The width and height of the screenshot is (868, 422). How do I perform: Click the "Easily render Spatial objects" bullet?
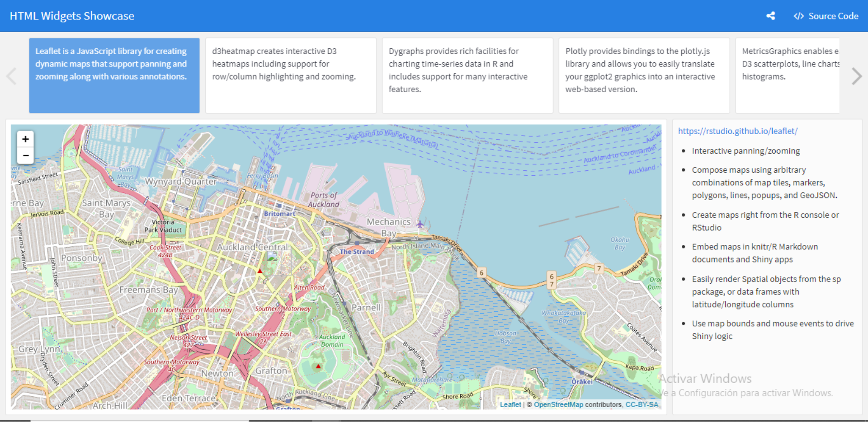[x=766, y=292]
